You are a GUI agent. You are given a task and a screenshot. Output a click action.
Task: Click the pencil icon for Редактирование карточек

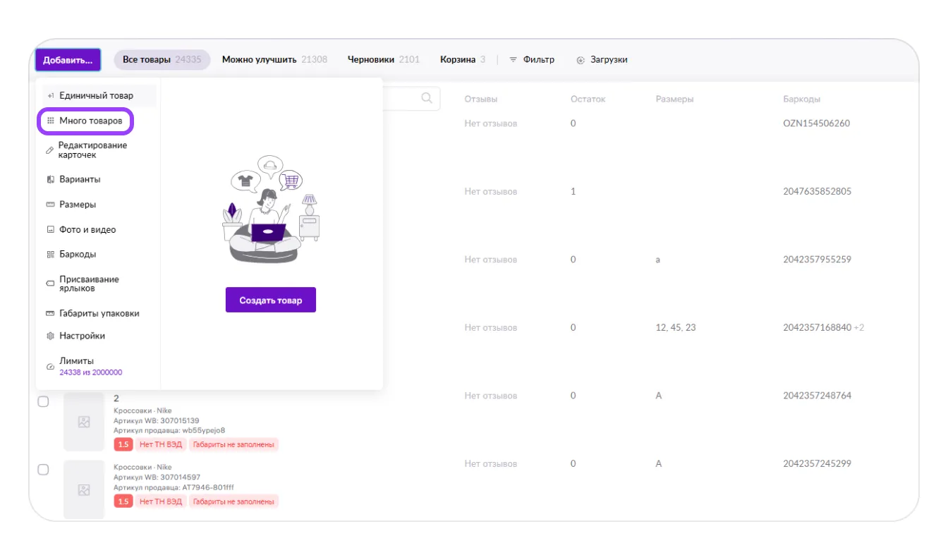point(49,150)
